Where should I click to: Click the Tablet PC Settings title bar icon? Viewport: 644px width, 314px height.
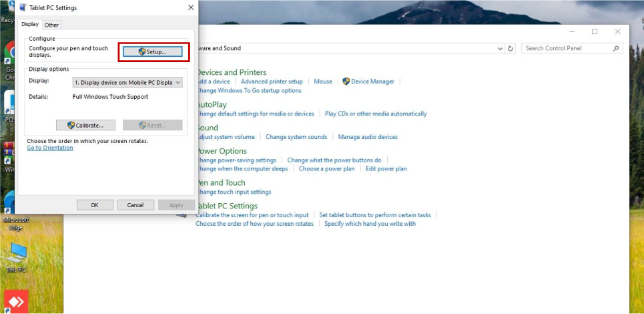(x=24, y=7)
